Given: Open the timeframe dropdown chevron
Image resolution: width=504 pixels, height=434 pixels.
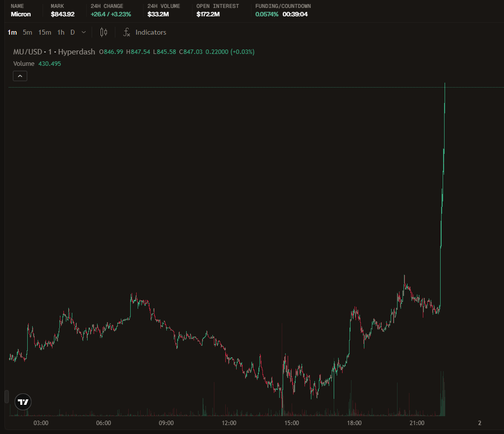Looking at the screenshot, I should click(84, 33).
